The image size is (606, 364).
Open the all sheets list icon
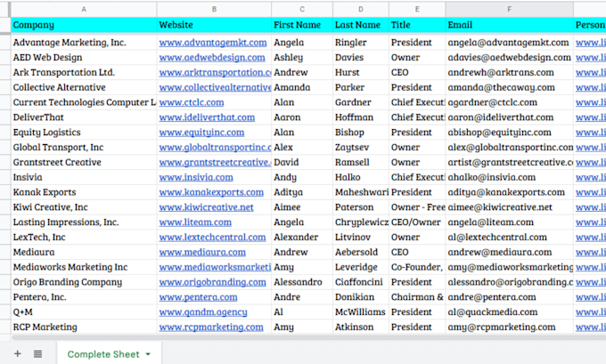click(x=37, y=353)
